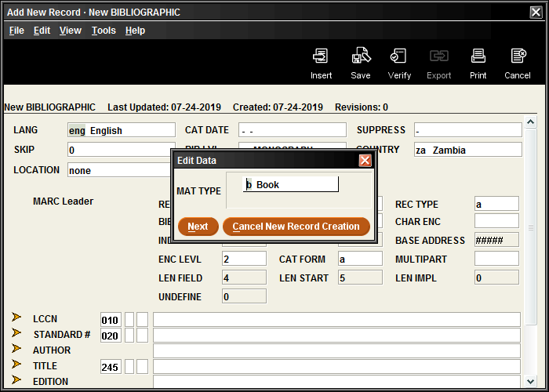
Task: Click the EDITION data entry field
Action: (336, 382)
